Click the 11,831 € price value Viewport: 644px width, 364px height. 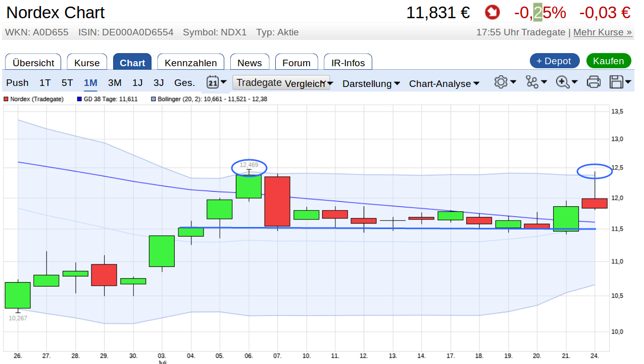(438, 13)
